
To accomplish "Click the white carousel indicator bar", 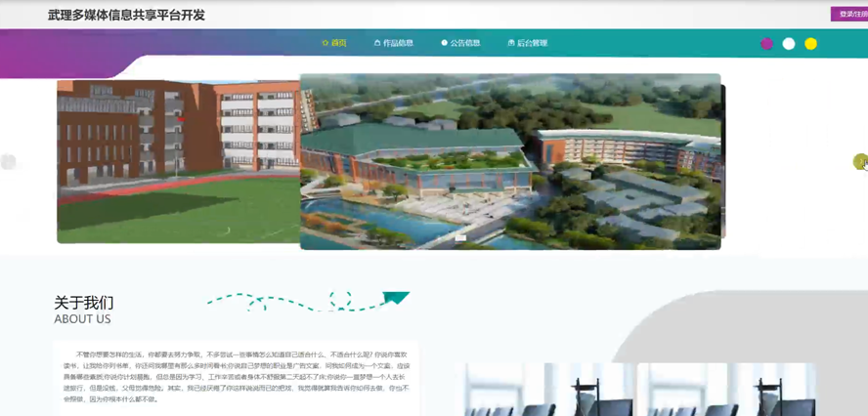I will coord(460,238).
